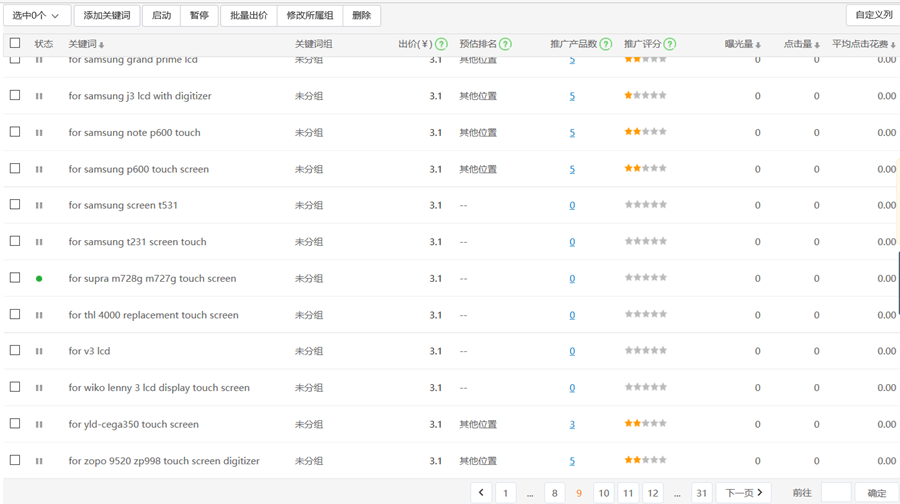900x504 pixels.
Task: Click the page number input field
Action: tap(835, 493)
